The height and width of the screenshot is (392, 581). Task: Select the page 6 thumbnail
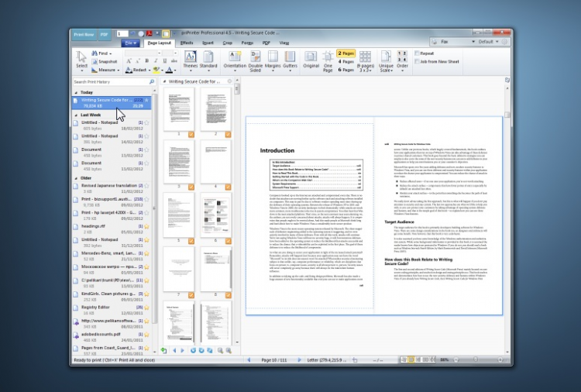pyautogui.click(x=215, y=215)
